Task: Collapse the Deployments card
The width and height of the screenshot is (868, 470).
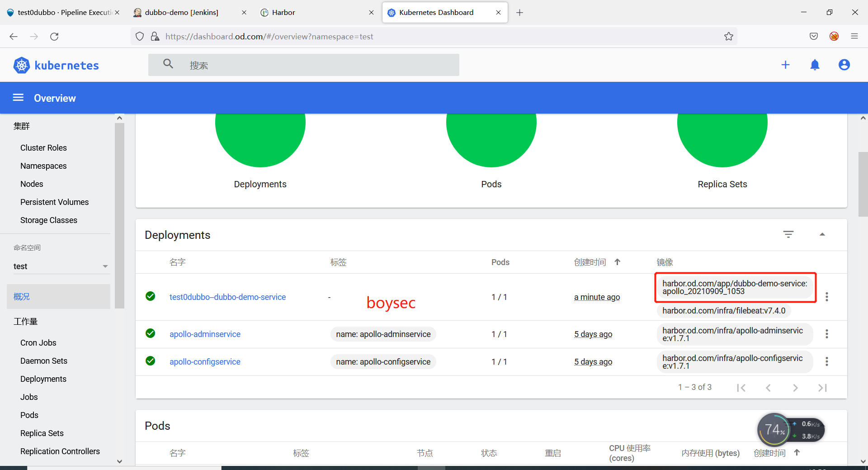Action: click(x=822, y=234)
